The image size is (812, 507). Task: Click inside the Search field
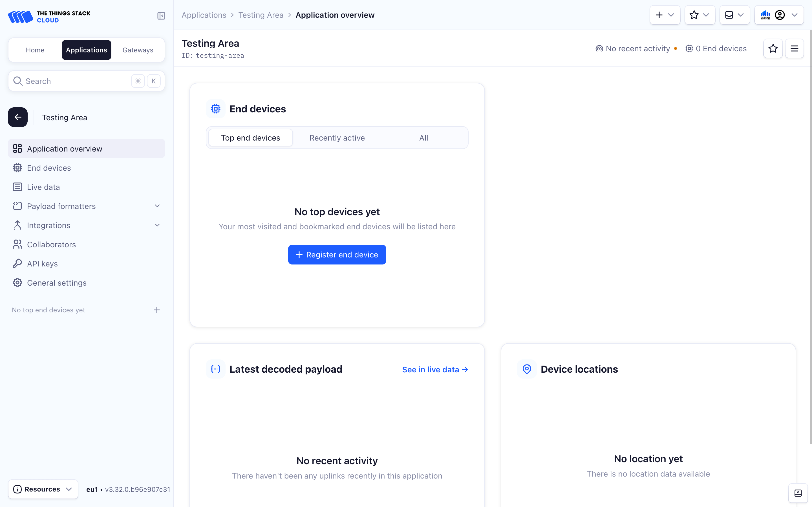pyautogui.click(x=67, y=81)
